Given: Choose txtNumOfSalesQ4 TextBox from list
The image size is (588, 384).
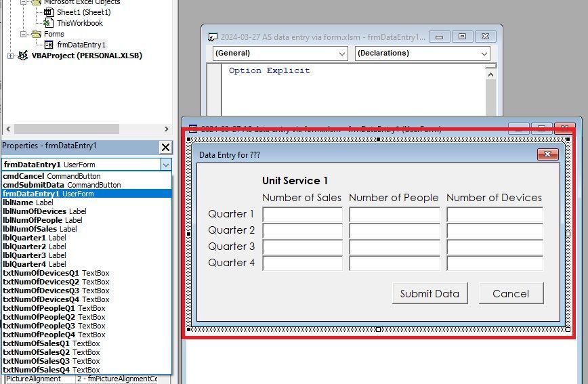Looking at the screenshot, I should point(87,370).
